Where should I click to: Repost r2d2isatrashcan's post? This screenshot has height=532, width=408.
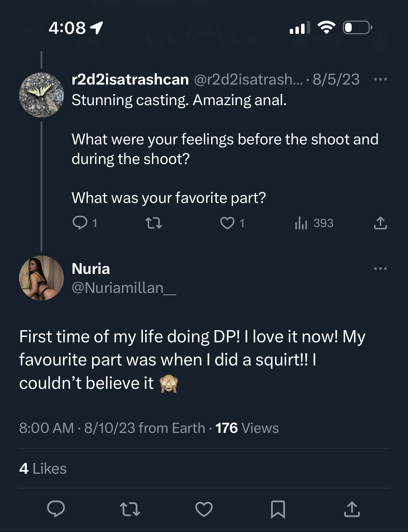[154, 223]
